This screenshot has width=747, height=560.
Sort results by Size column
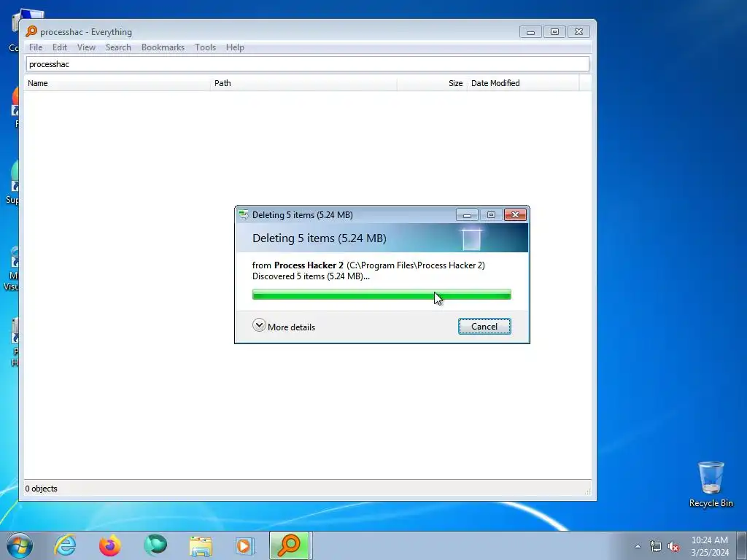tap(432, 83)
